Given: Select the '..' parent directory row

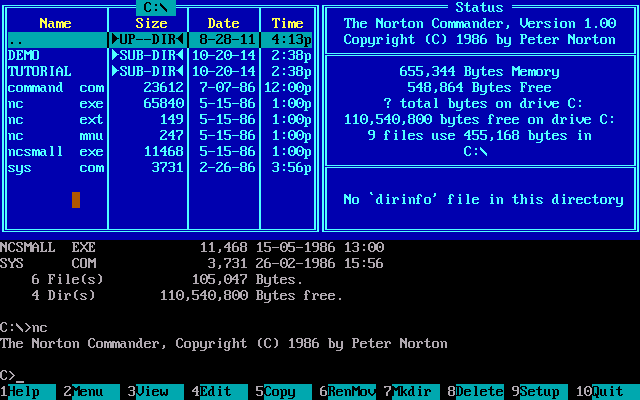Looking at the screenshot, I should coord(160,40).
